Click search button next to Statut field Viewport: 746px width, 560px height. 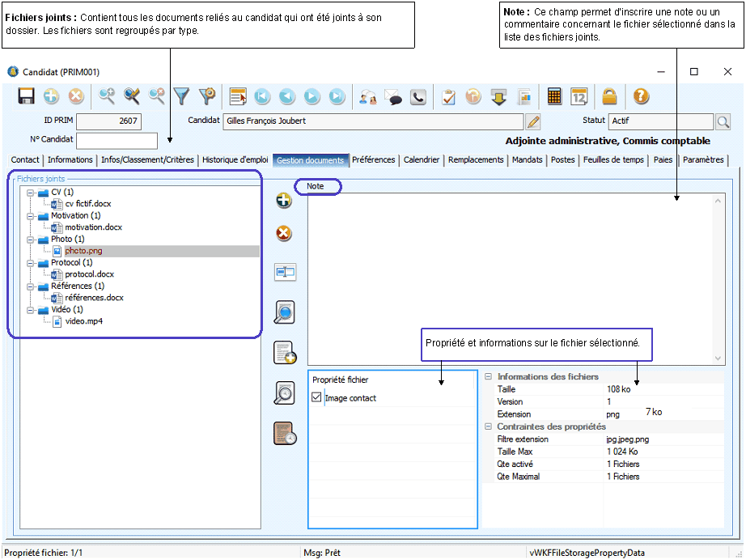[723, 121]
